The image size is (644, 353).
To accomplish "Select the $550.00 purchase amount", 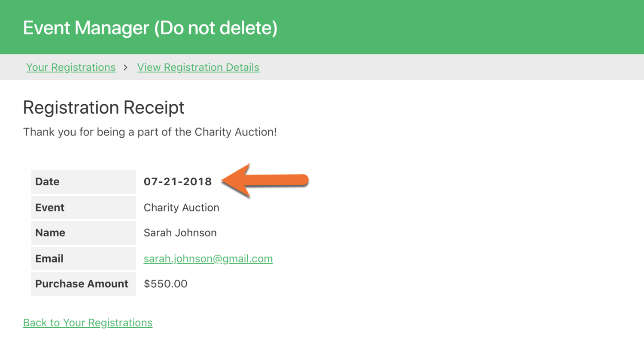I will [x=165, y=284].
